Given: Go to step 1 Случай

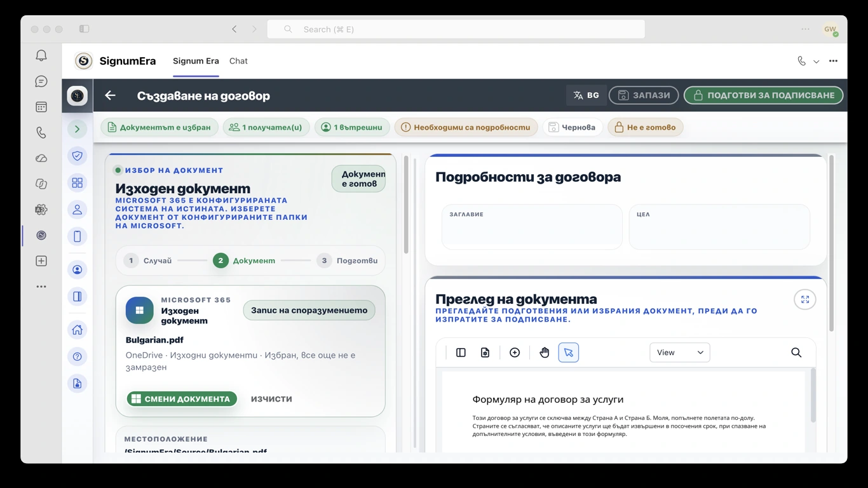Looking at the screenshot, I should 148,261.
